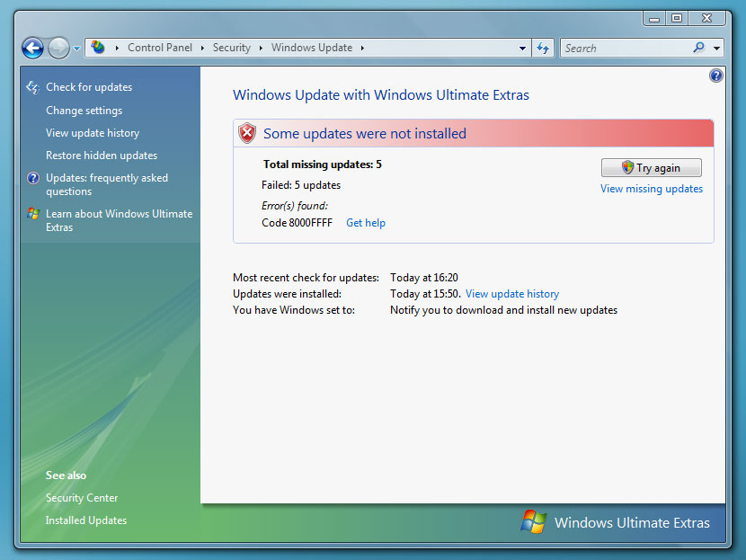
Task: Click the blue Help question mark icon
Action: (715, 76)
